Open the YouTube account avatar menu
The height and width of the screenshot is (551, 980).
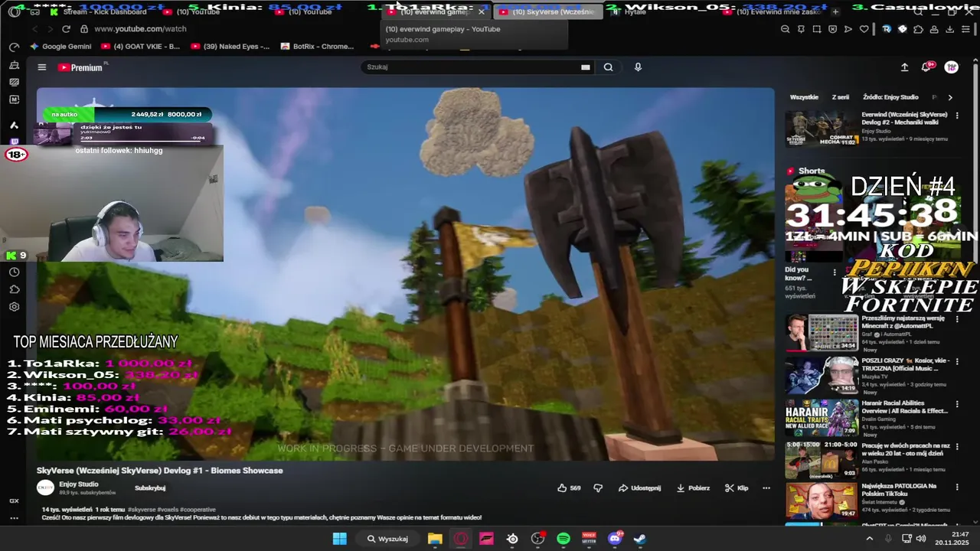951,67
